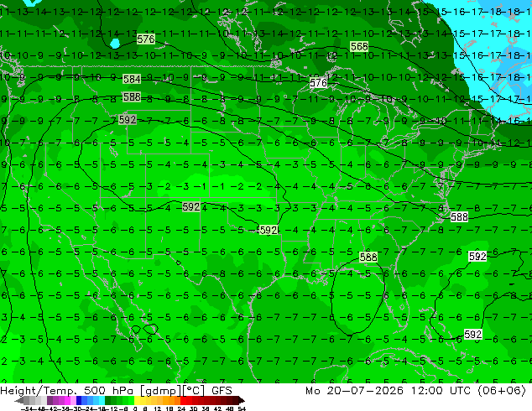Click the Height/Temp. 500 hPa title text
The image size is (532, 411).
coord(68,391)
